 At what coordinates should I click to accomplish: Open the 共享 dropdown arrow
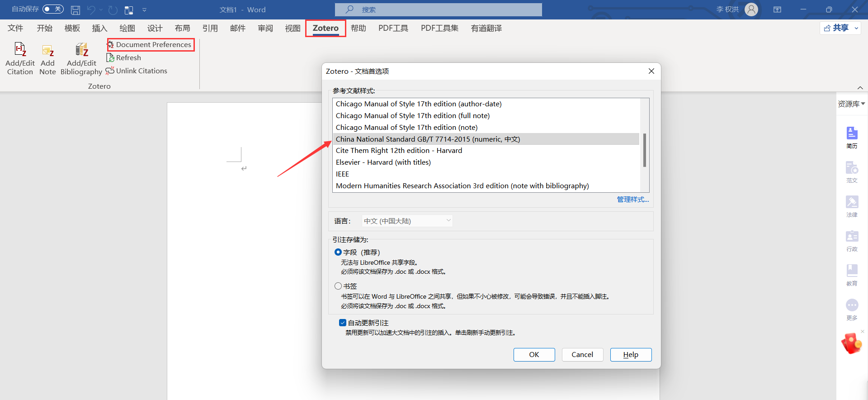(856, 28)
